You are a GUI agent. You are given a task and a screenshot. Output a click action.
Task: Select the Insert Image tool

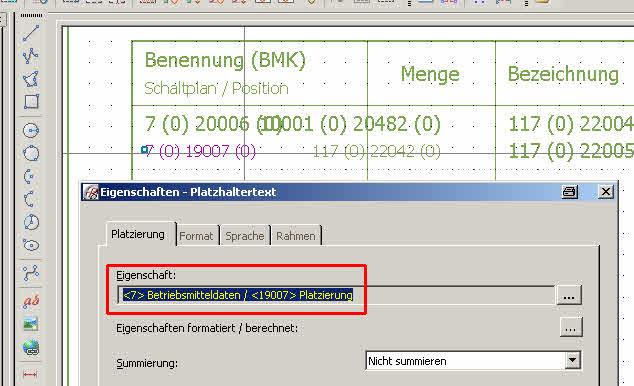[31, 324]
